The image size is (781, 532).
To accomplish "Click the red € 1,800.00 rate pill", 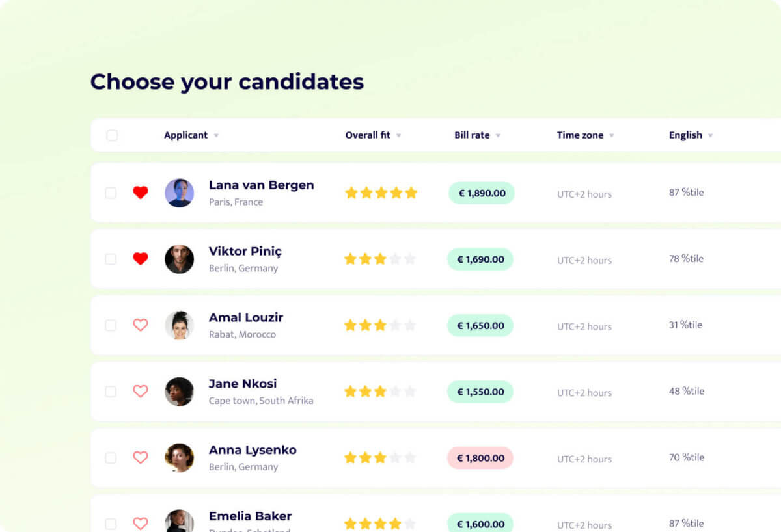I will point(480,458).
